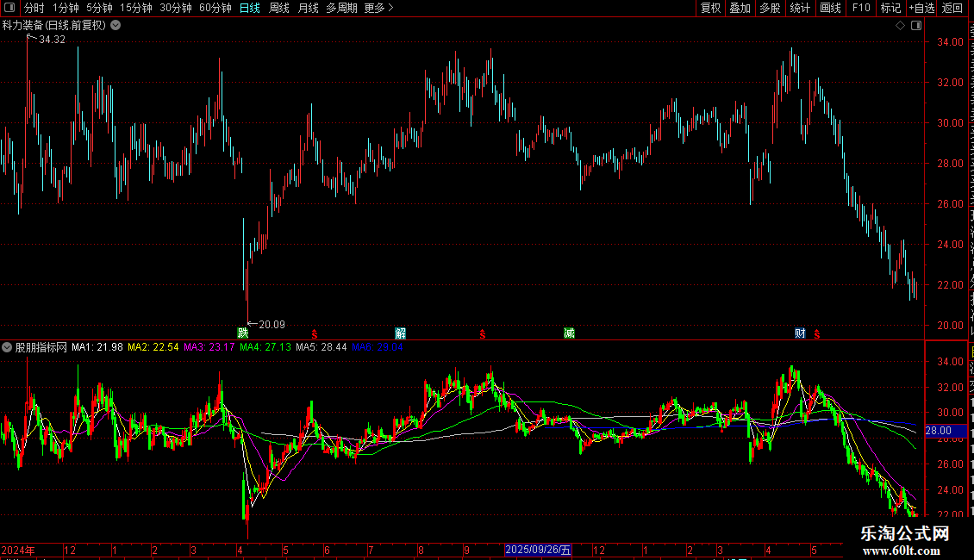The width and height of the screenshot is (974, 560).
Task: Click the MA2: 22.54 indicator label
Action: (x=153, y=347)
